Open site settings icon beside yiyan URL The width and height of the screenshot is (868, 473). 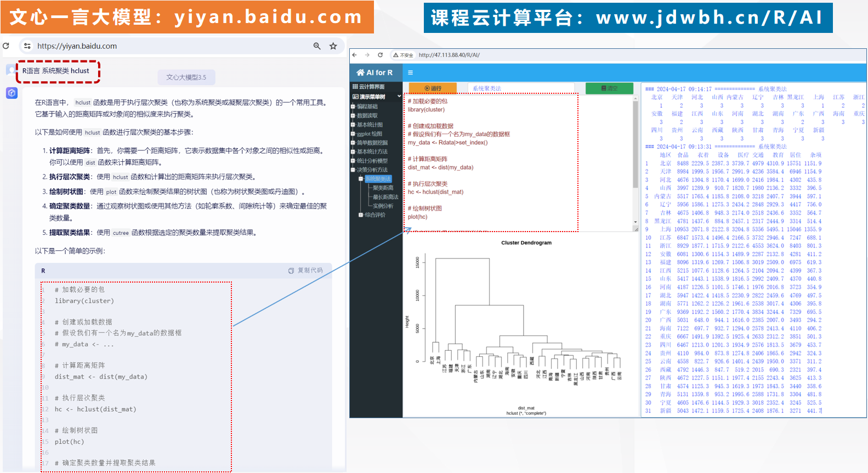pos(27,46)
